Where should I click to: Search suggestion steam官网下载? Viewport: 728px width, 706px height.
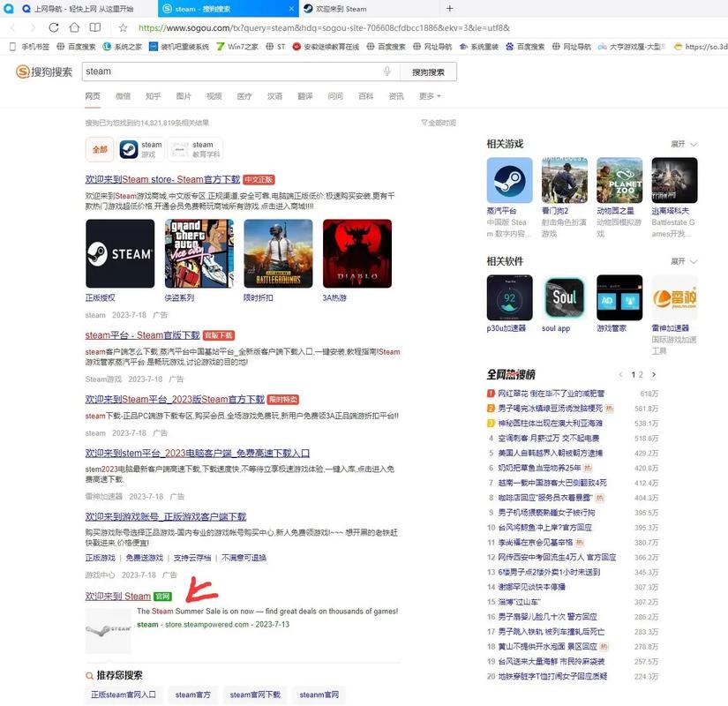click(255, 695)
